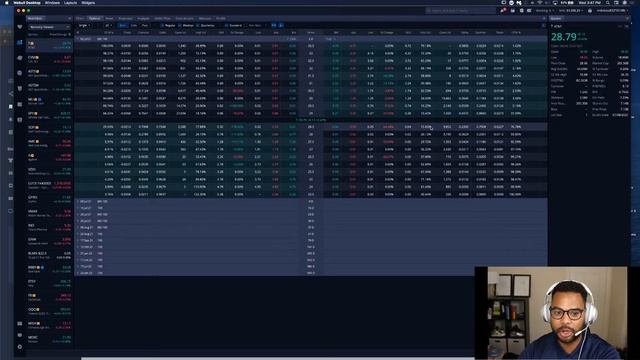Open the Apple menu
The height and width of the screenshot is (360, 640).
point(7,2)
